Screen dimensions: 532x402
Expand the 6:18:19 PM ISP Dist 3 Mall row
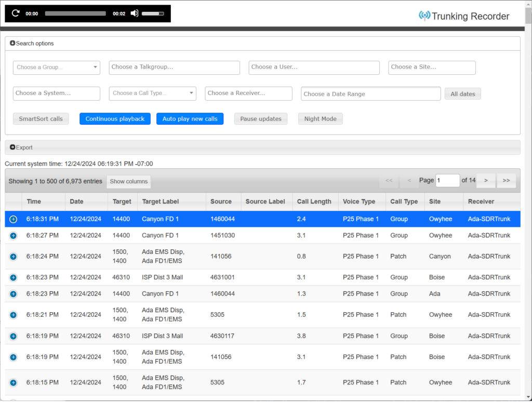point(13,336)
